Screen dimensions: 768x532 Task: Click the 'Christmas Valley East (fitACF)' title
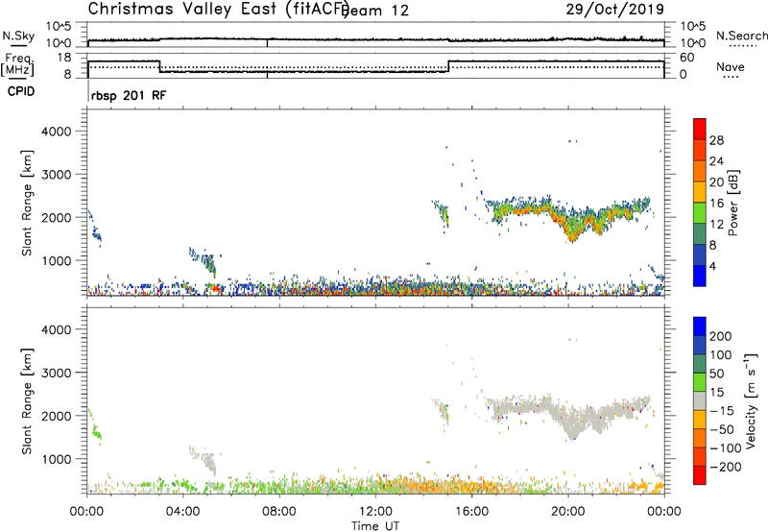pos(219,10)
